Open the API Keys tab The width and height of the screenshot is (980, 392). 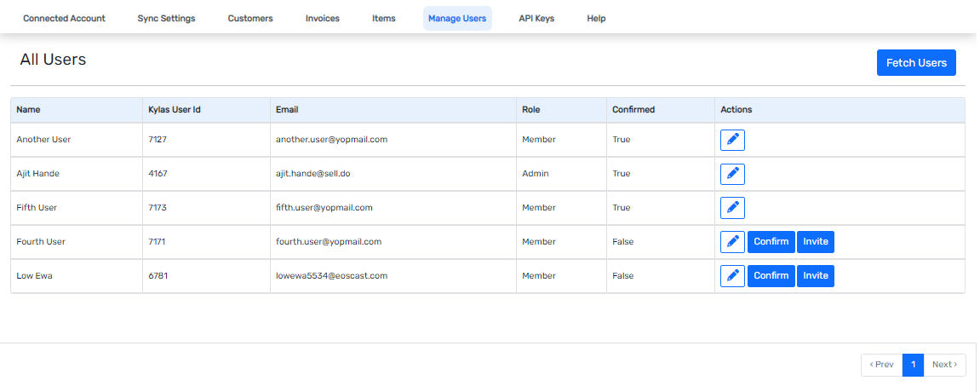click(536, 19)
